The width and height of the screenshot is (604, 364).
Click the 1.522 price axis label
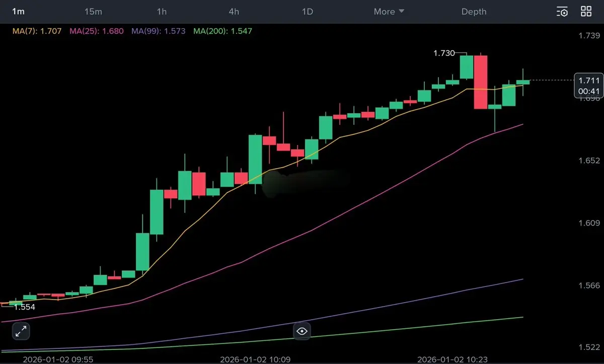coord(589,348)
